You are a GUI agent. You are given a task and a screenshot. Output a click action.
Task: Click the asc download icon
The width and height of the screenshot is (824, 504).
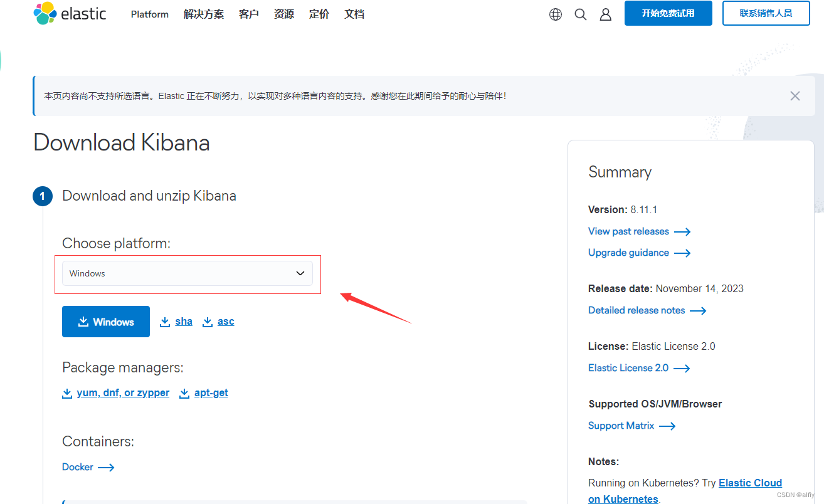click(208, 322)
